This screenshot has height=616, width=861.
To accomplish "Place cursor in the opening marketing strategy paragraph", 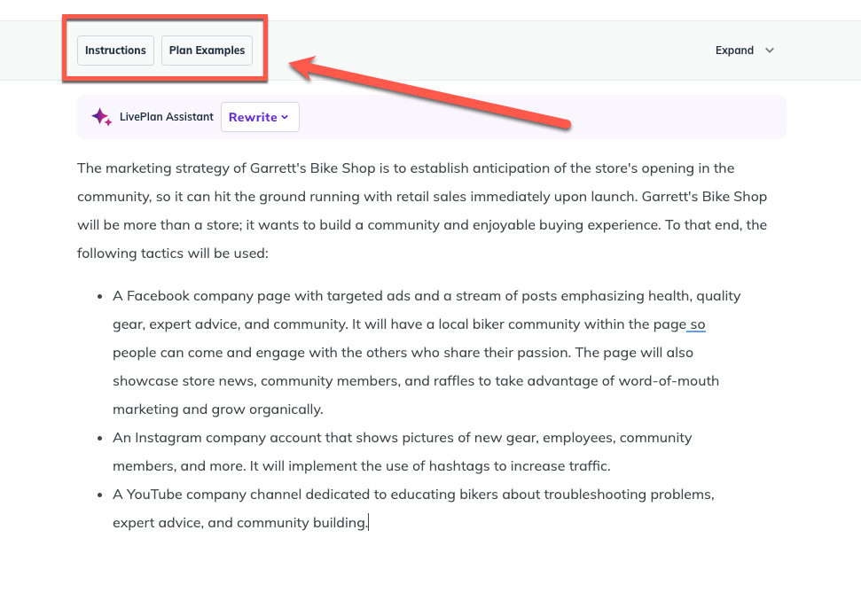I will point(422,211).
